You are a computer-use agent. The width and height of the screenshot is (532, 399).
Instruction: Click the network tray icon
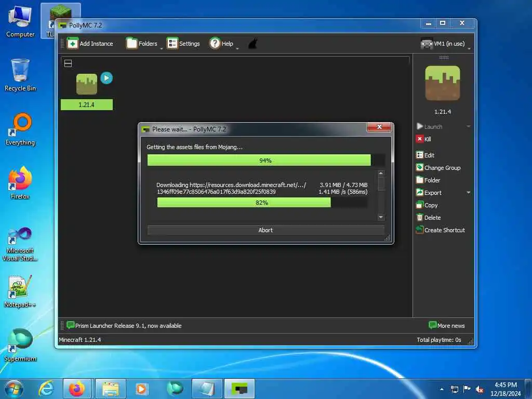(455, 389)
